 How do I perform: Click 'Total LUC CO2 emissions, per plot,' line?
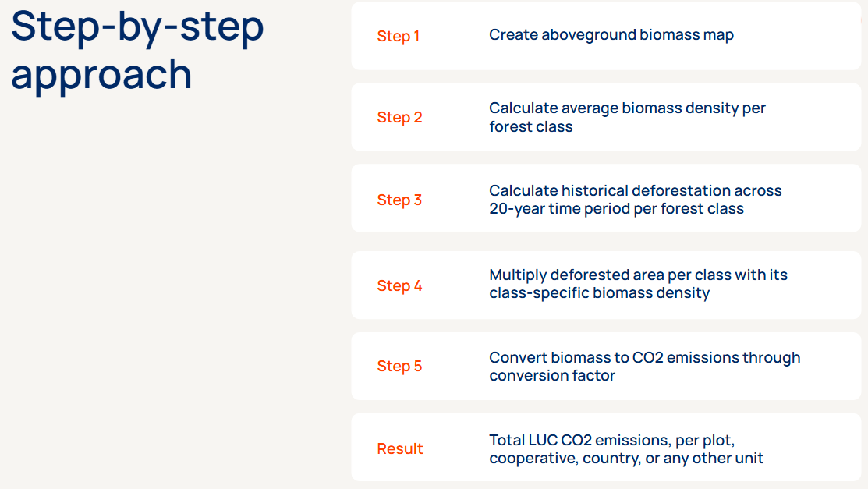pos(611,440)
